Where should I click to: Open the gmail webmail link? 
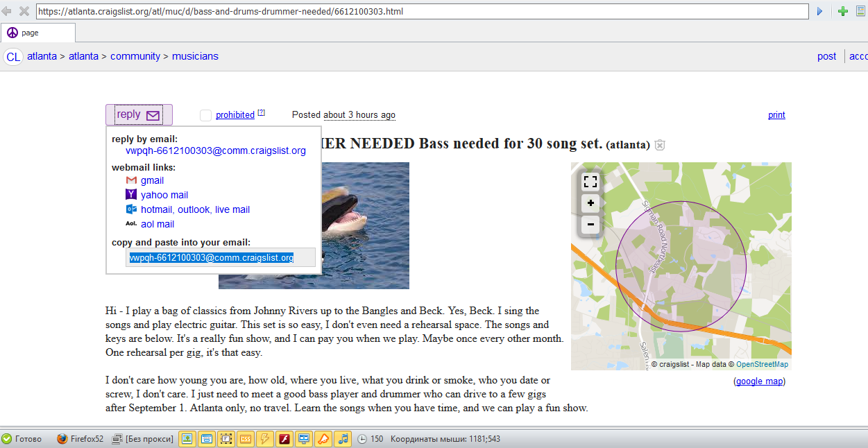point(152,180)
